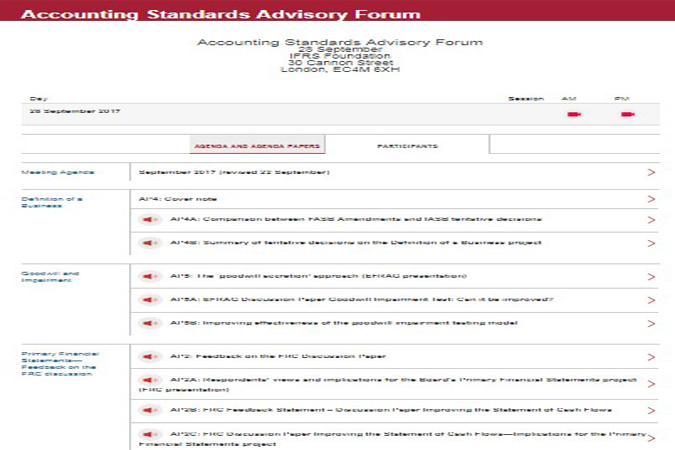Image resolution: width=675 pixels, height=450 pixels.
Task: Open chevron for AP2 Feedback row
Action: tap(651, 357)
